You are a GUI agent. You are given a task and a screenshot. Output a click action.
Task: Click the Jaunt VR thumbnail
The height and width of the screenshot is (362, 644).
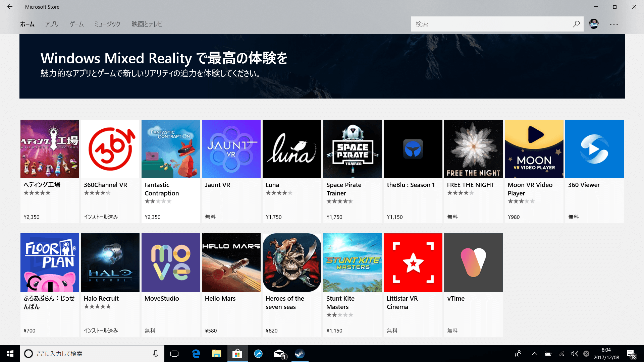point(231,149)
